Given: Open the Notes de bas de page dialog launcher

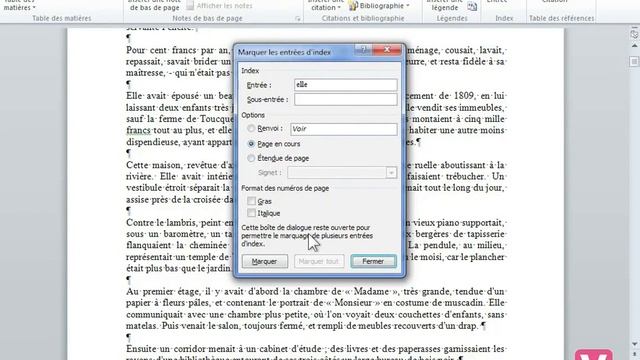Looking at the screenshot, I should pos(298,19).
